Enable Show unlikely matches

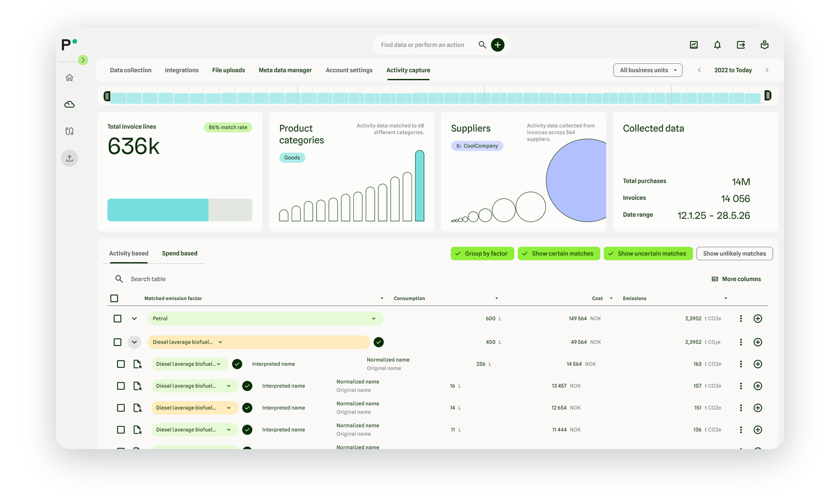(735, 254)
